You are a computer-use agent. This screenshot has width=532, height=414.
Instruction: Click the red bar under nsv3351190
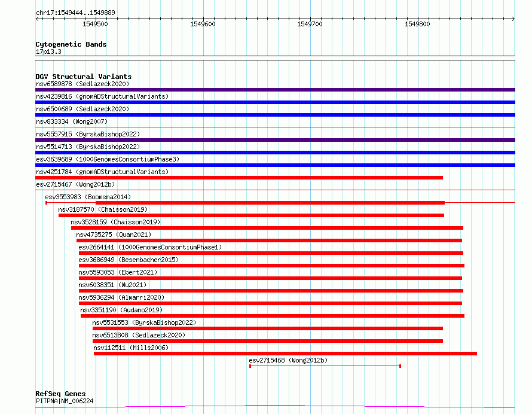point(273,316)
